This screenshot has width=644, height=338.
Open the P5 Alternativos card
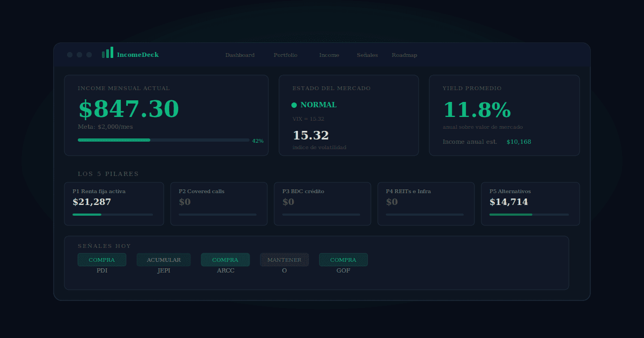point(530,204)
